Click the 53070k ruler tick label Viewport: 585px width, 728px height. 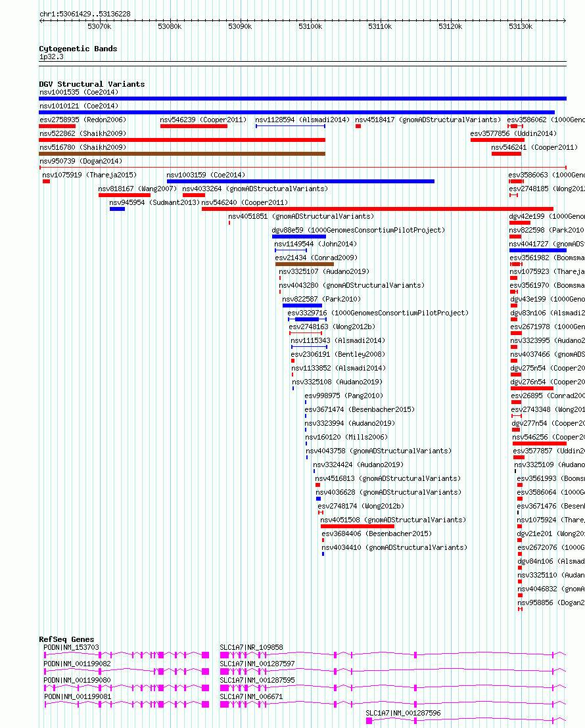pos(99,27)
